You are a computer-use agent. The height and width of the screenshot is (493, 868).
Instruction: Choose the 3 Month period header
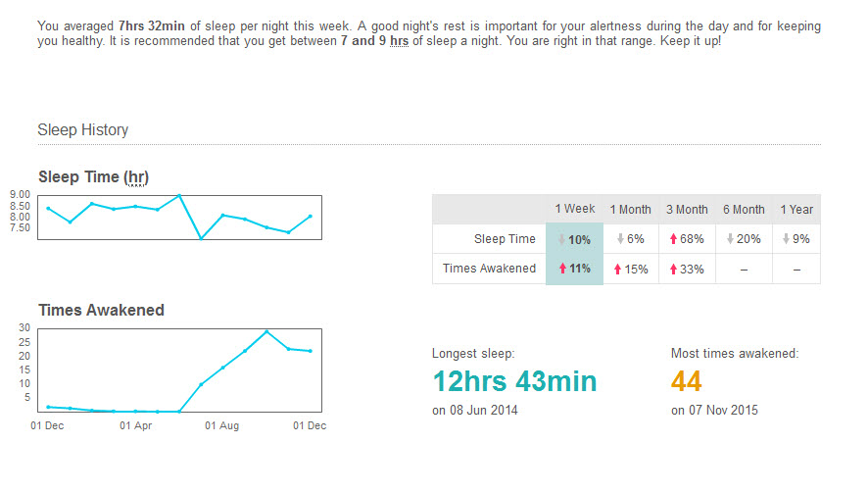[687, 210]
